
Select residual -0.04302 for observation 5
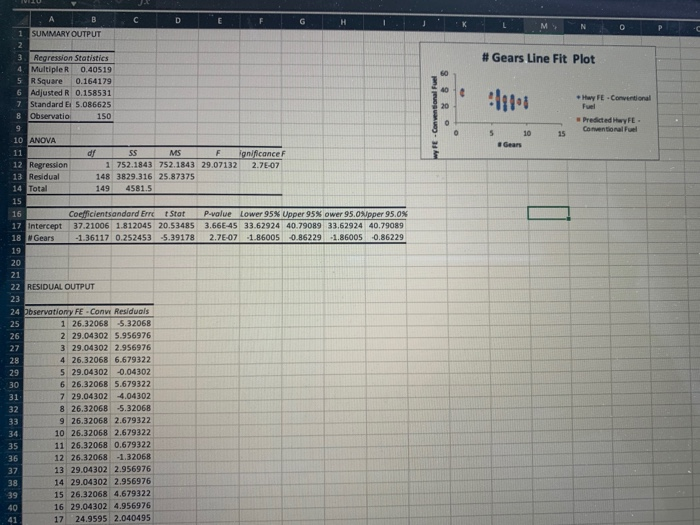133,372
